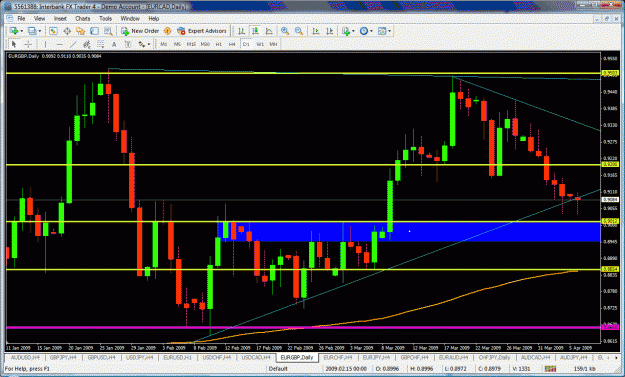
Task: Open the View menu
Action: point(39,18)
